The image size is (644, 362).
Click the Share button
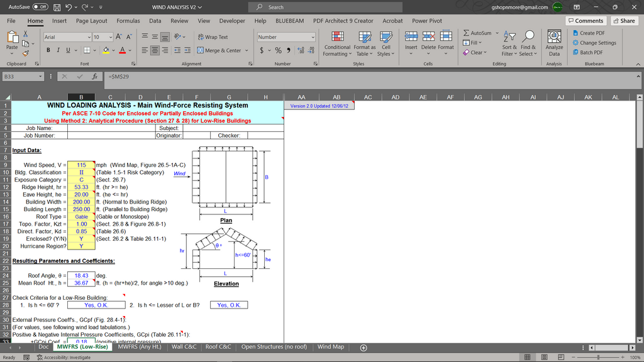click(x=624, y=21)
